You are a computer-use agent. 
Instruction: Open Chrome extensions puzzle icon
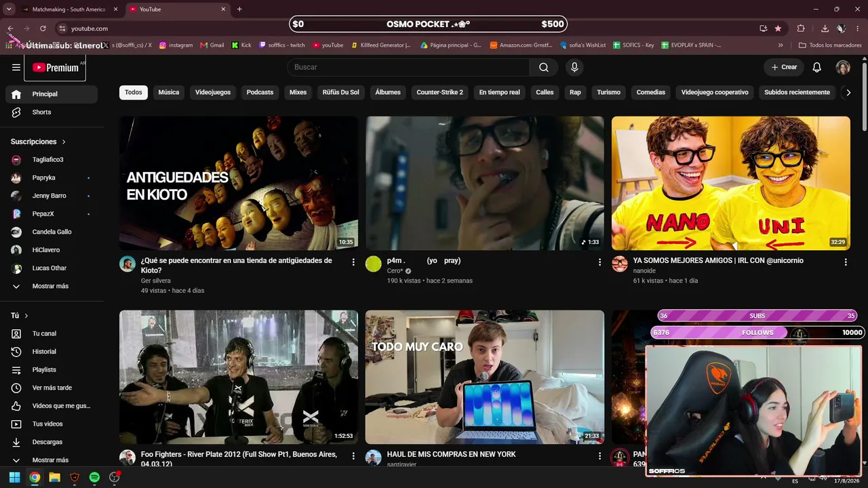coord(801,28)
